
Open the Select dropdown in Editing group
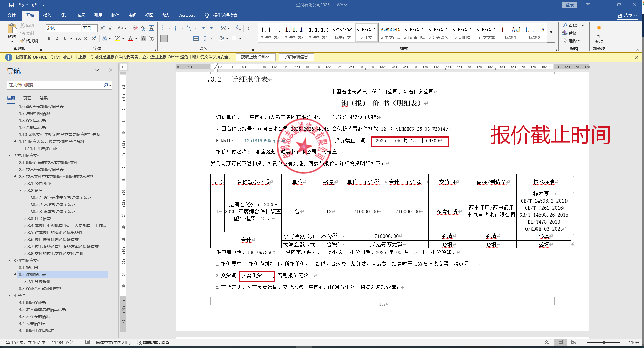pos(572,41)
